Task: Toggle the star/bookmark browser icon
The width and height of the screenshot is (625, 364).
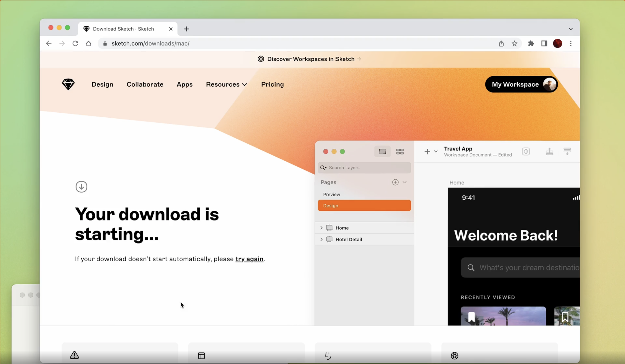Action: (x=514, y=43)
